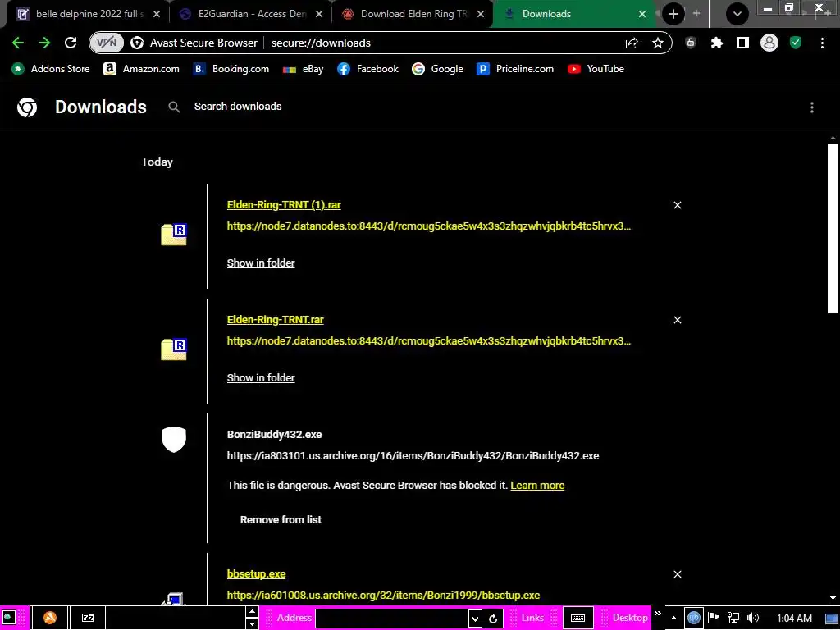840x630 pixels.
Task: Click the Avast site icon in address bar
Action: pos(137,43)
